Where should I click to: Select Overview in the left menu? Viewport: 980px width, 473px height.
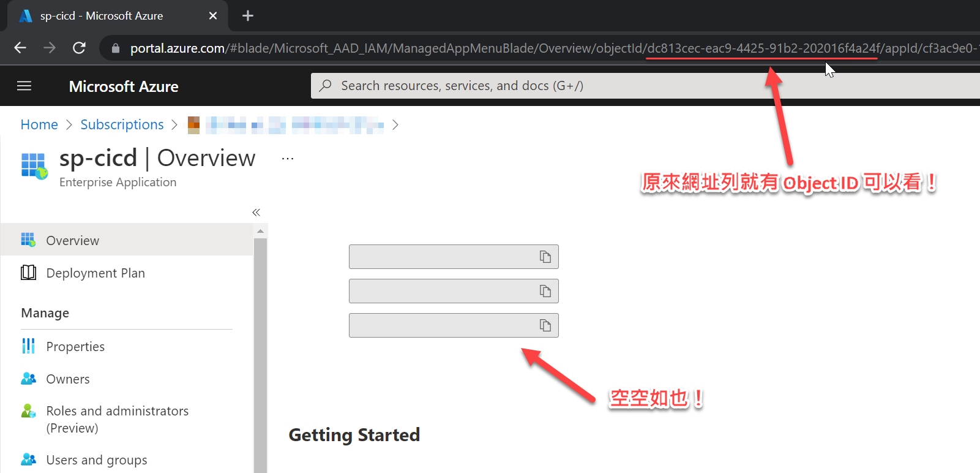pyautogui.click(x=127, y=240)
